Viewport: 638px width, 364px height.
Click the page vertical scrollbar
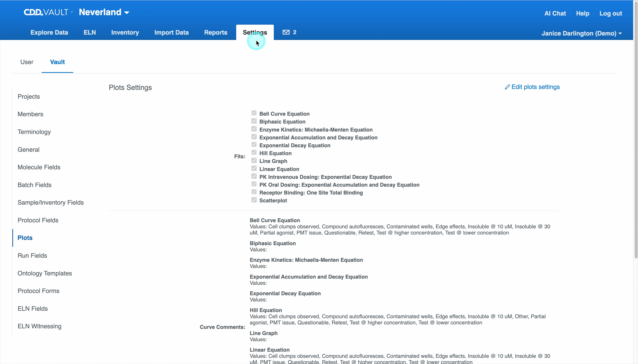pyautogui.click(x=636, y=130)
